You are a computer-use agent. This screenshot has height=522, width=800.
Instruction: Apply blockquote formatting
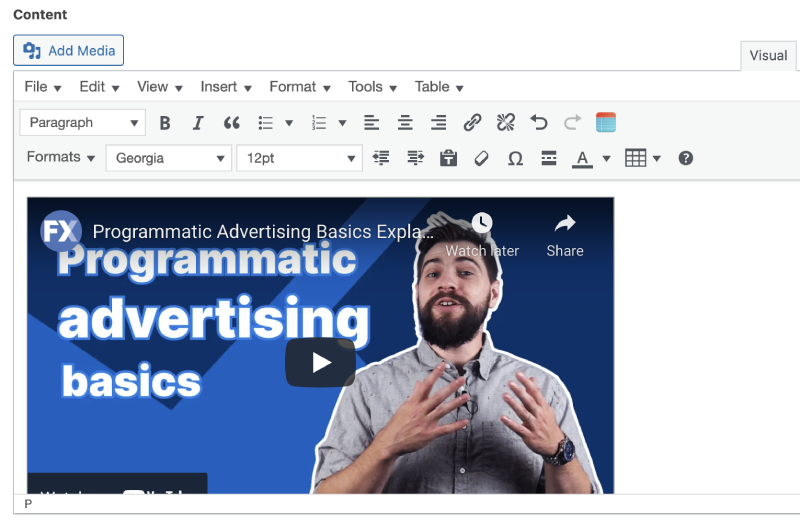point(232,122)
